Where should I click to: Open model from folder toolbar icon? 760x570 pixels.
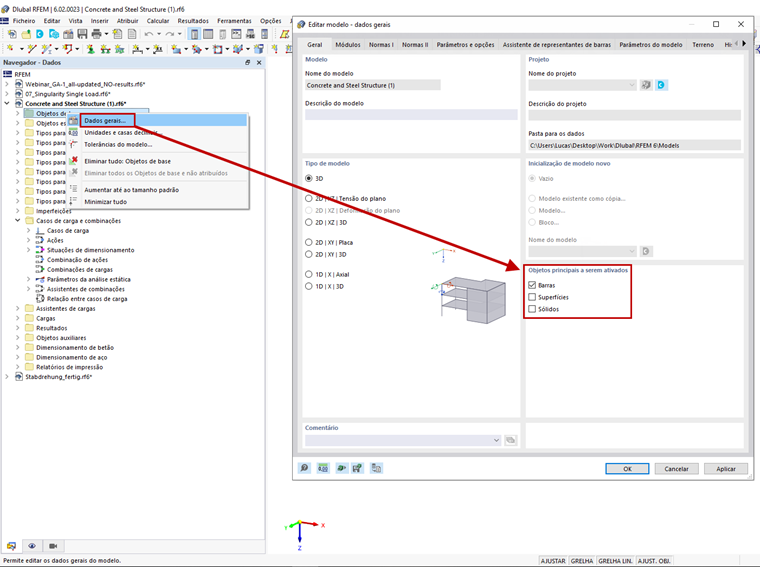[x=26, y=34]
